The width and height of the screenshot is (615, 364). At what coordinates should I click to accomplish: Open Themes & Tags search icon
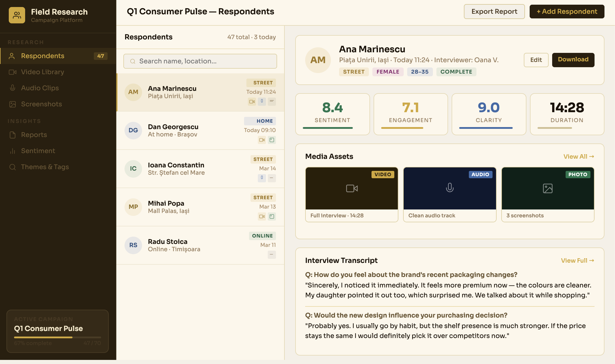tap(13, 167)
